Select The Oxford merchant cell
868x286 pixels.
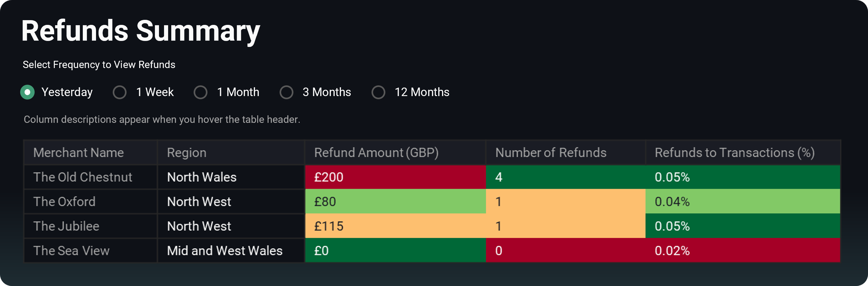(x=64, y=202)
